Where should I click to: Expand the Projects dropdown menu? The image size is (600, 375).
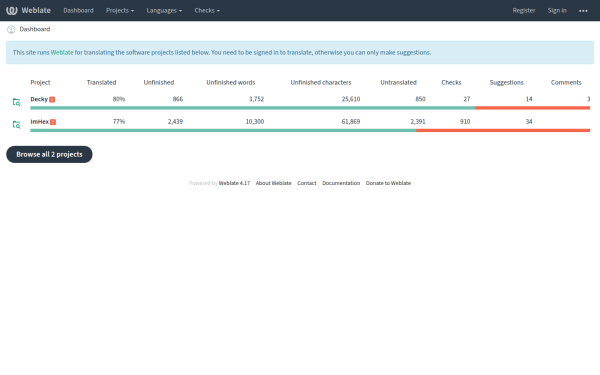[120, 10]
